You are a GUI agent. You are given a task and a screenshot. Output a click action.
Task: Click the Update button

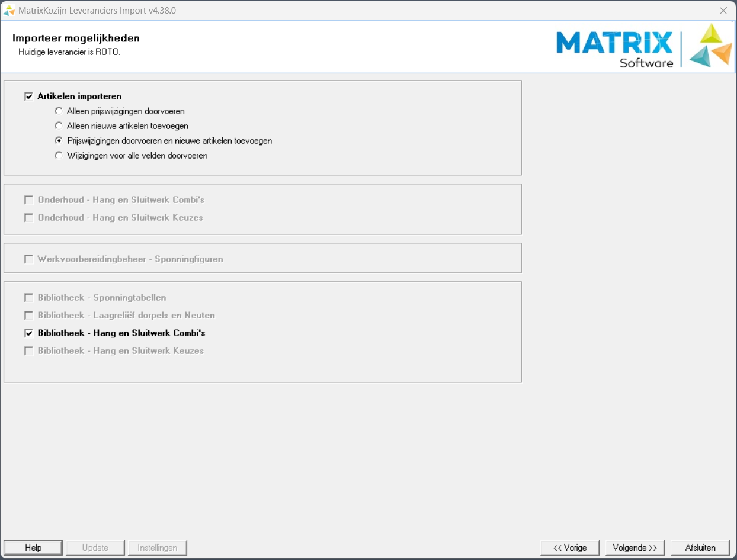point(95,548)
